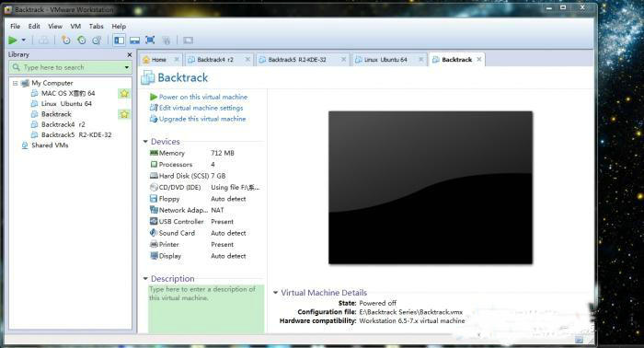
Task: Click the black VM screen preview thumbnail
Action: (x=431, y=188)
